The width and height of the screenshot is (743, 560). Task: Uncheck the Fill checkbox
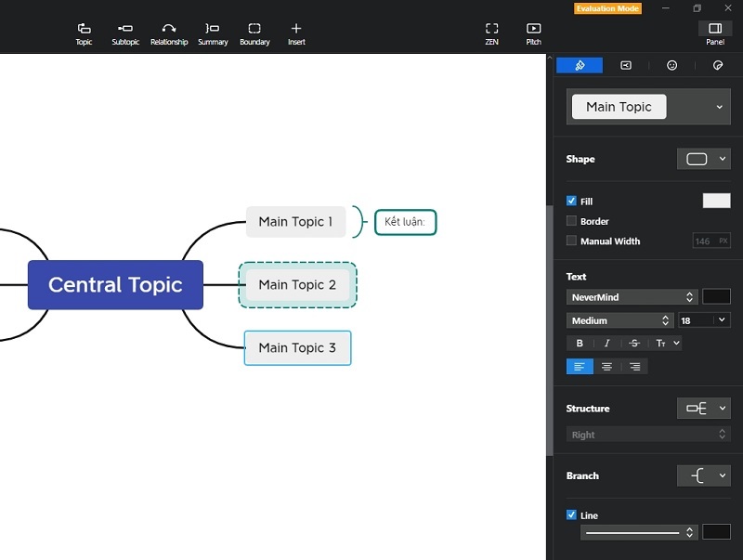coord(572,201)
